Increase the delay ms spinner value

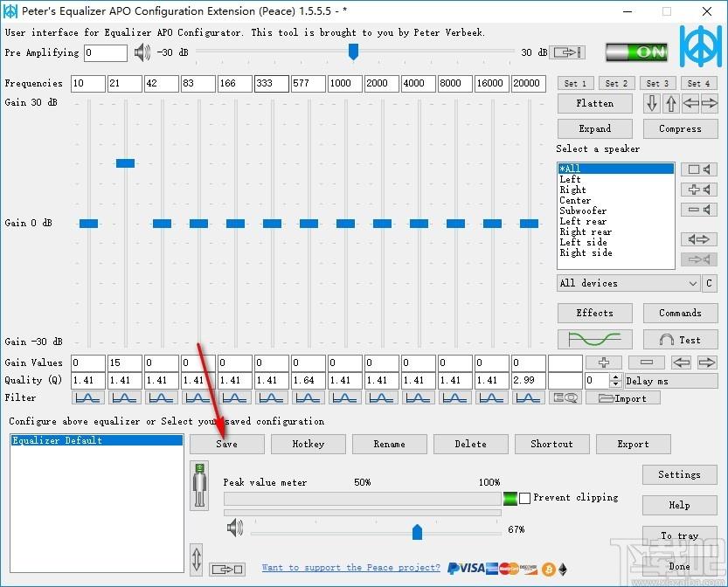pos(615,377)
